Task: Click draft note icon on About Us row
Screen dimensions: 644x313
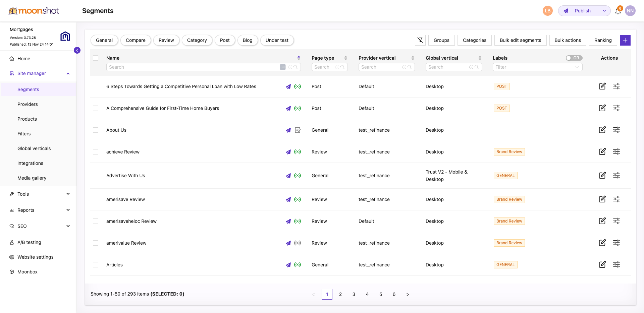Action: pyautogui.click(x=298, y=130)
